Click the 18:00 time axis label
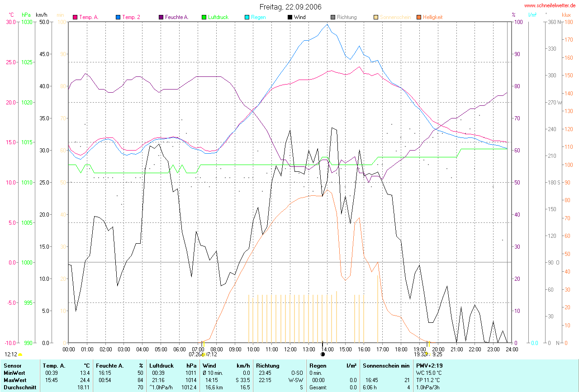579x392 pixels. click(x=401, y=349)
